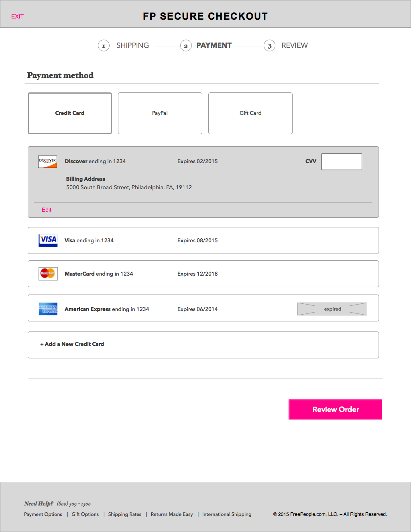411x532 pixels.
Task: Edit the Discover card details
Action: point(47,210)
